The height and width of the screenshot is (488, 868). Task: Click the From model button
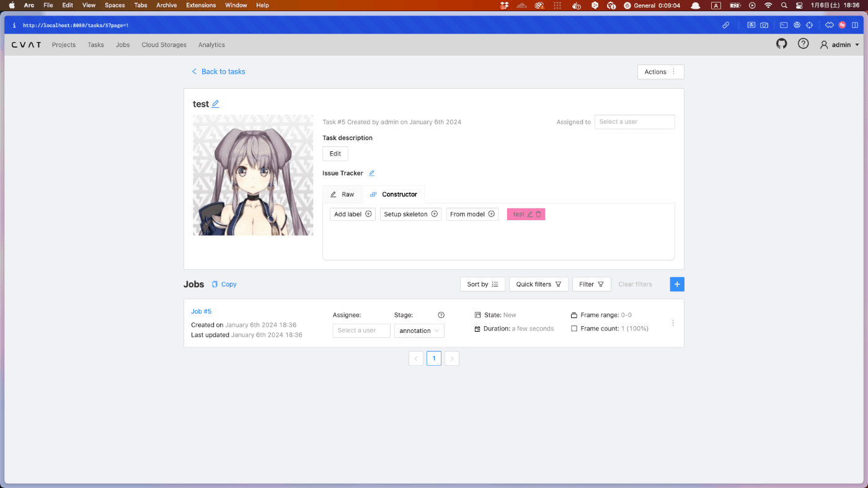tap(472, 215)
